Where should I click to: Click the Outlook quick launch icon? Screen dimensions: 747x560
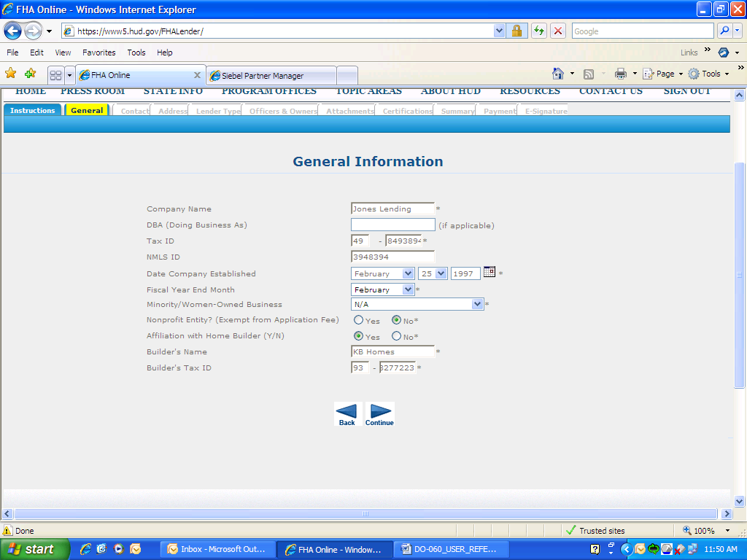click(x=136, y=549)
